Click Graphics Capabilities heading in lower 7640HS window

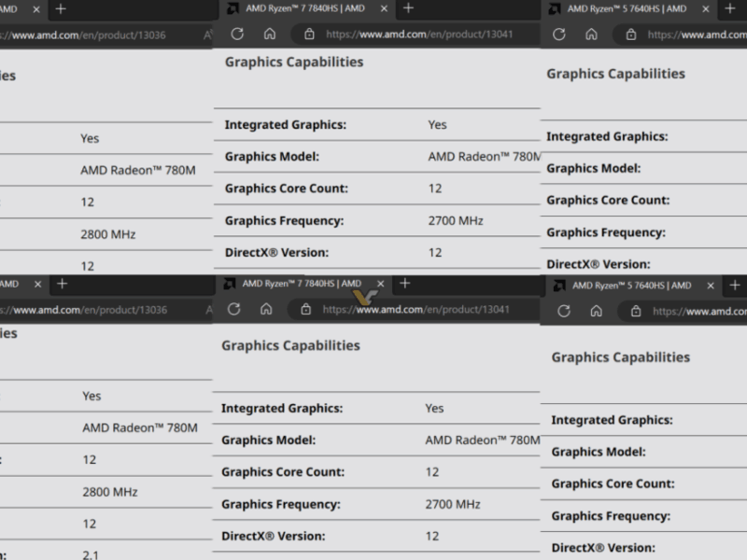(621, 357)
